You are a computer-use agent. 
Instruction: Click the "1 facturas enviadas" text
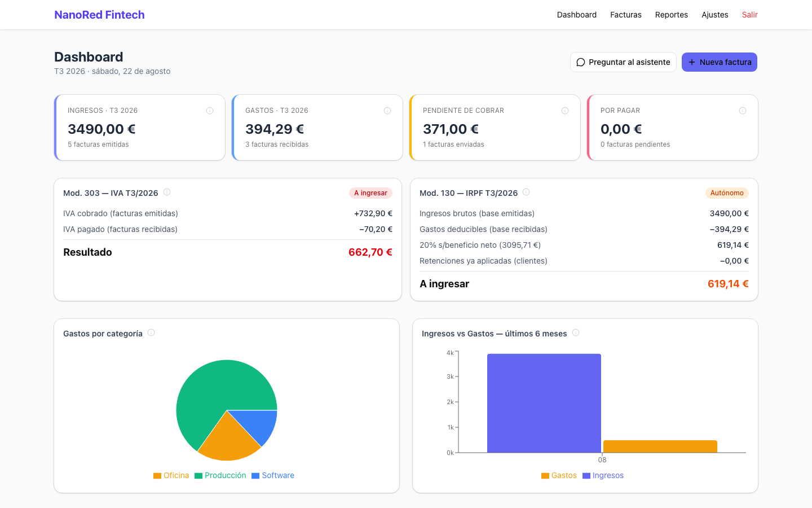click(453, 144)
